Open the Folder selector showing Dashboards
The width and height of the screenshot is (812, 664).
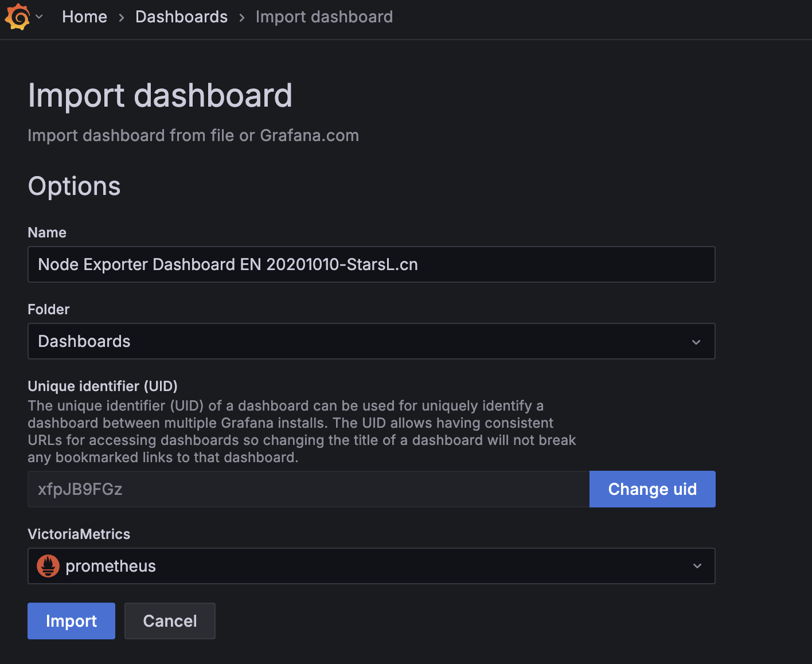point(361,341)
